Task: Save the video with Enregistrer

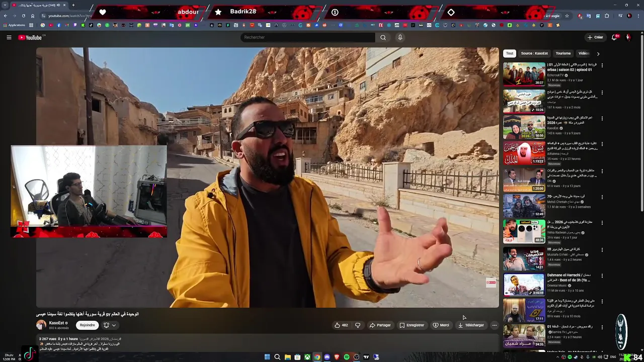Action: coord(412,325)
